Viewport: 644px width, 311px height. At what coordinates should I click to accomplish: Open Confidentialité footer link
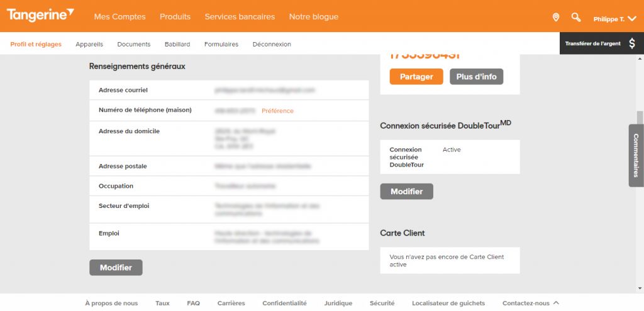pyautogui.click(x=285, y=303)
